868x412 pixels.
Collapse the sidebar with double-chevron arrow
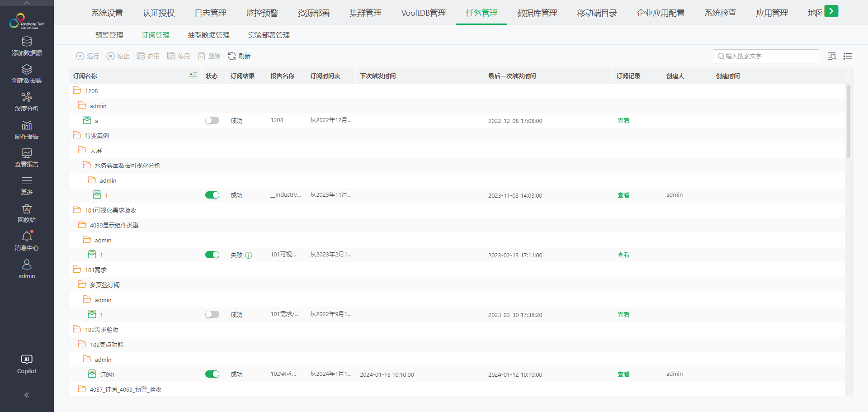pos(27,395)
